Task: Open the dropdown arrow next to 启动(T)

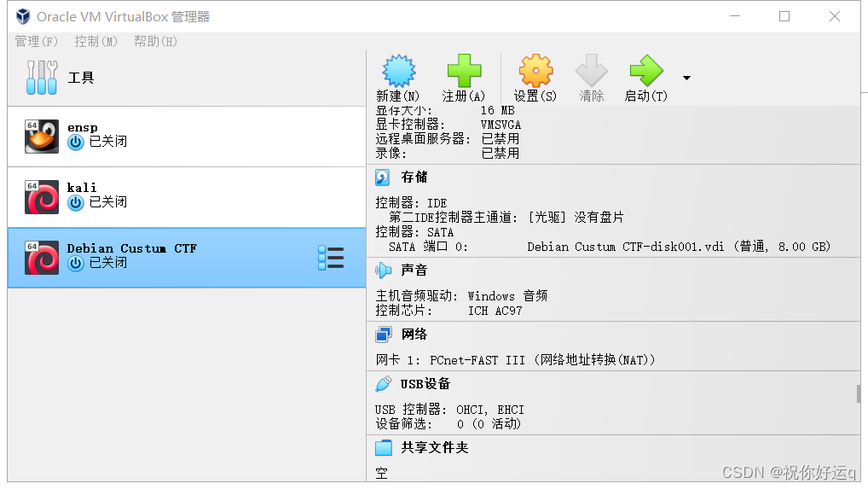Action: coord(686,78)
